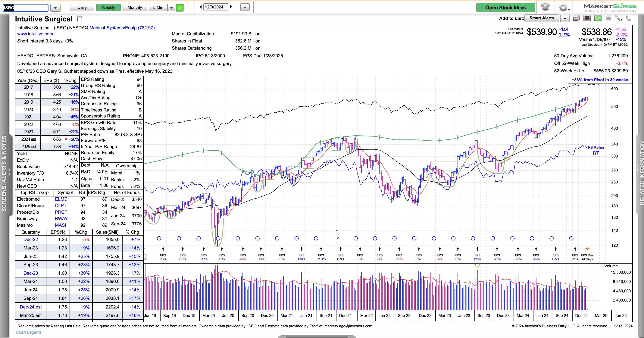The height and width of the screenshot is (338, 644).
Task: Click the alerts bell icon
Action: point(545,7)
